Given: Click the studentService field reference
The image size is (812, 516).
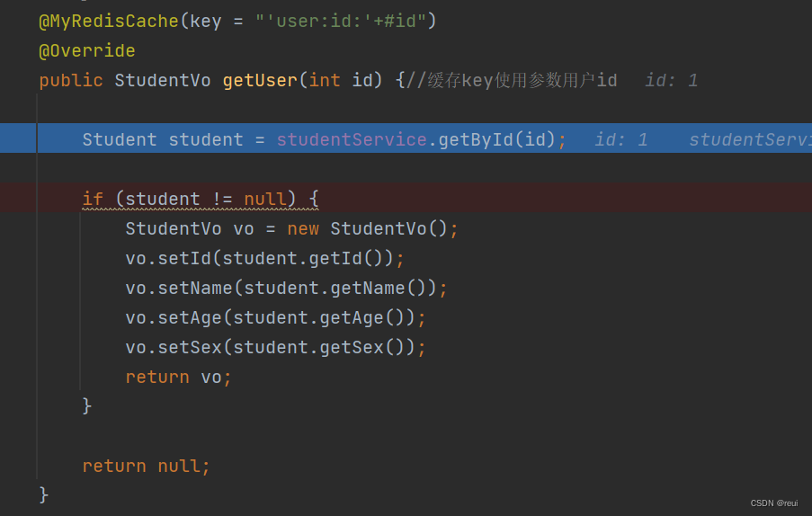Looking at the screenshot, I should [352, 139].
